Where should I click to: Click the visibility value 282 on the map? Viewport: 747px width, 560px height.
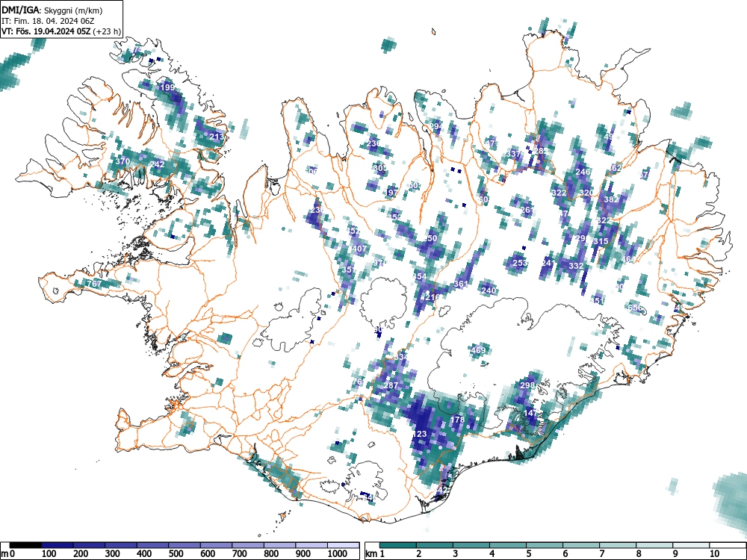click(541, 151)
